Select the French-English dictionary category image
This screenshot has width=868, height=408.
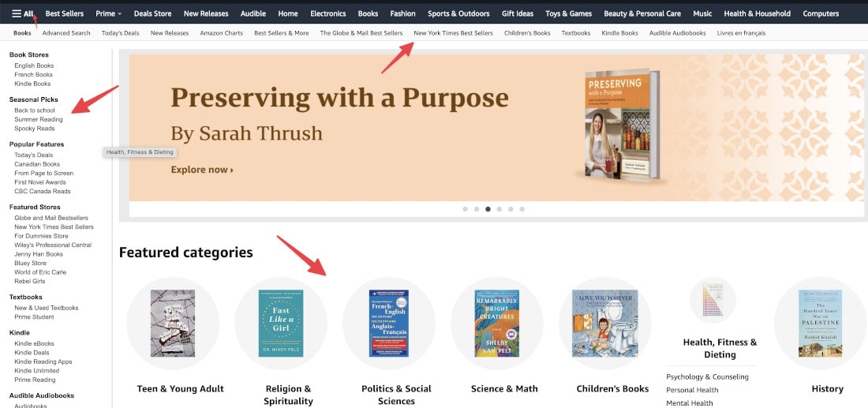click(x=388, y=323)
